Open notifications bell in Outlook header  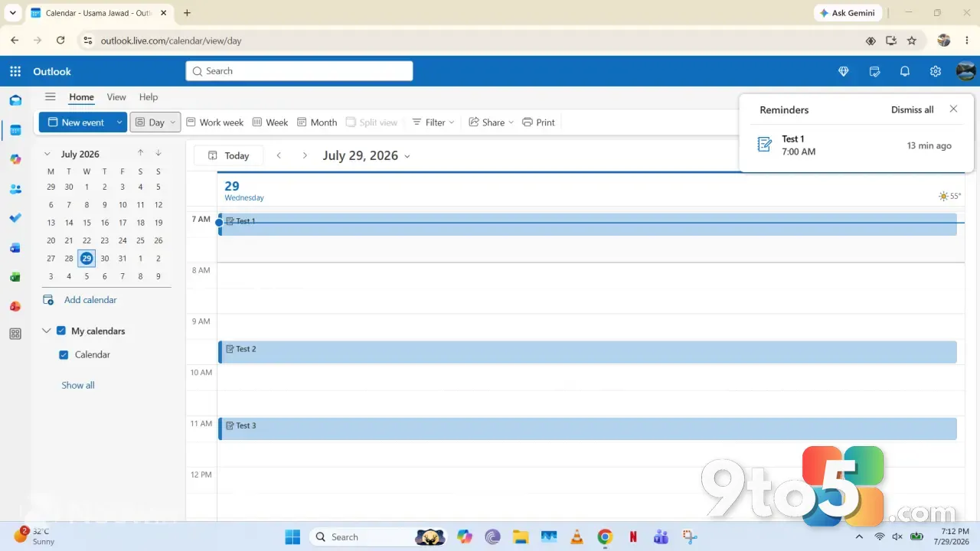[905, 71]
